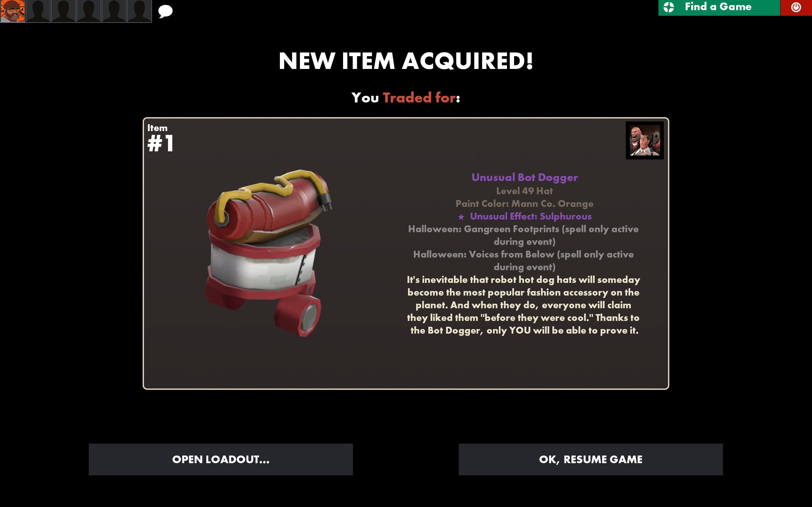Click the orange player avatar in the party bar
Viewport: 812px width, 507px height.
(13, 11)
